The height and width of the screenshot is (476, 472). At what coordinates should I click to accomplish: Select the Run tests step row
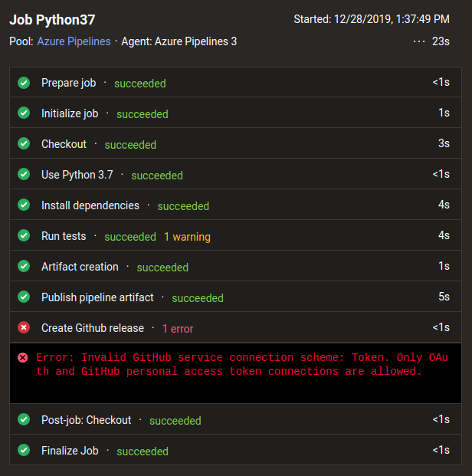pos(235,235)
